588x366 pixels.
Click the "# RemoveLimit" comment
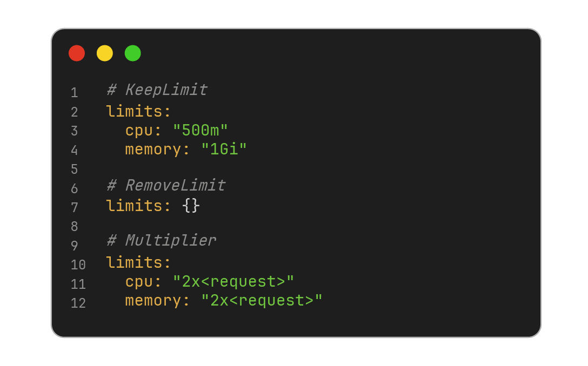coord(166,186)
